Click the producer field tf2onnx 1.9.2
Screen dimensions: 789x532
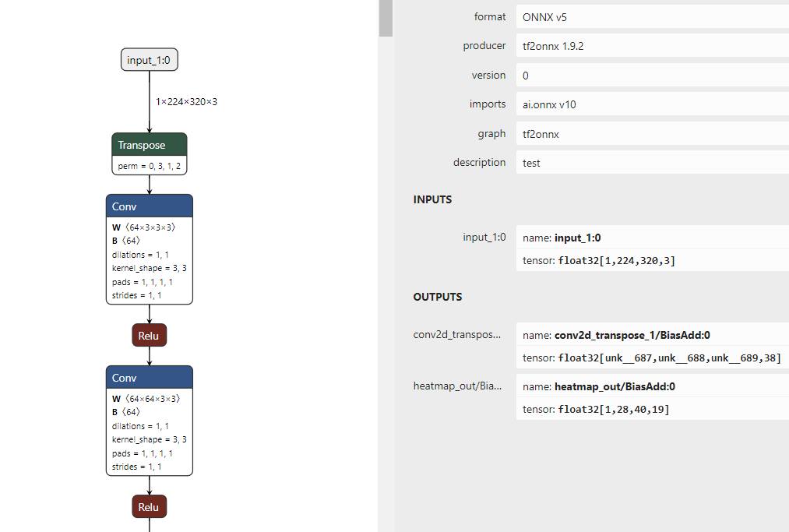click(x=653, y=46)
